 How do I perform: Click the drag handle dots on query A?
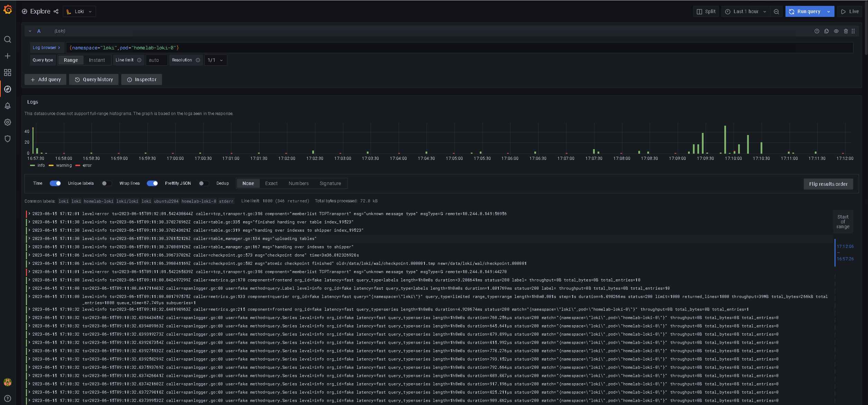[853, 31]
